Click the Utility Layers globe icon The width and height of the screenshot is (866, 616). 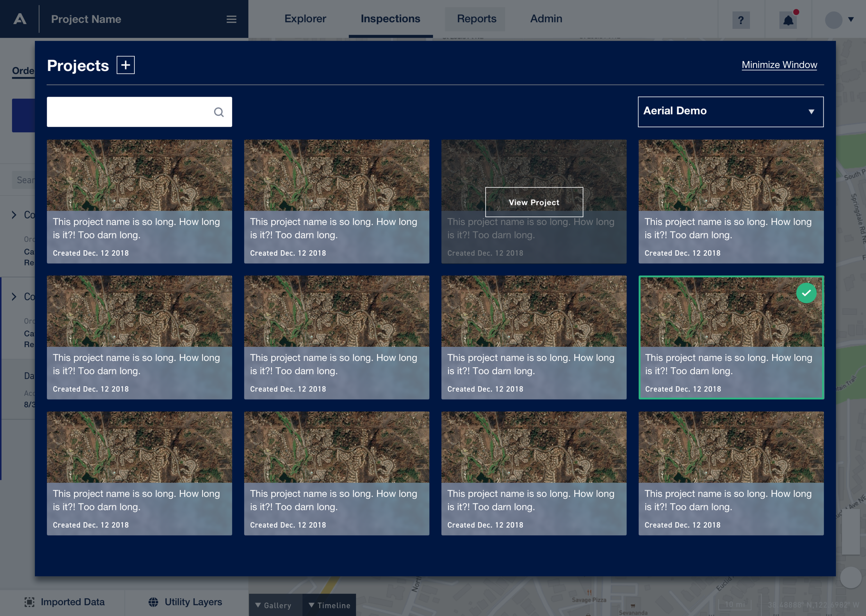[153, 602]
